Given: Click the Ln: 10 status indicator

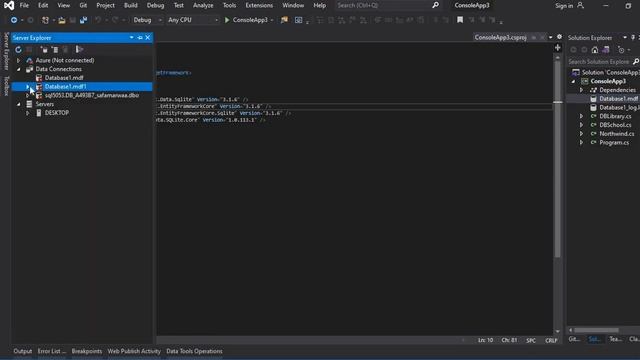Looking at the screenshot, I should 485,340.
